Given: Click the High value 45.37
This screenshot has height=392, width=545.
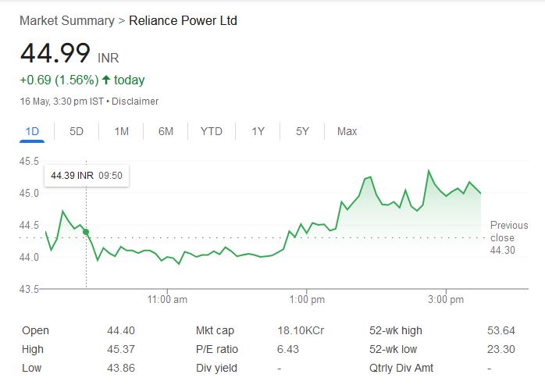Looking at the screenshot, I should [120, 349].
